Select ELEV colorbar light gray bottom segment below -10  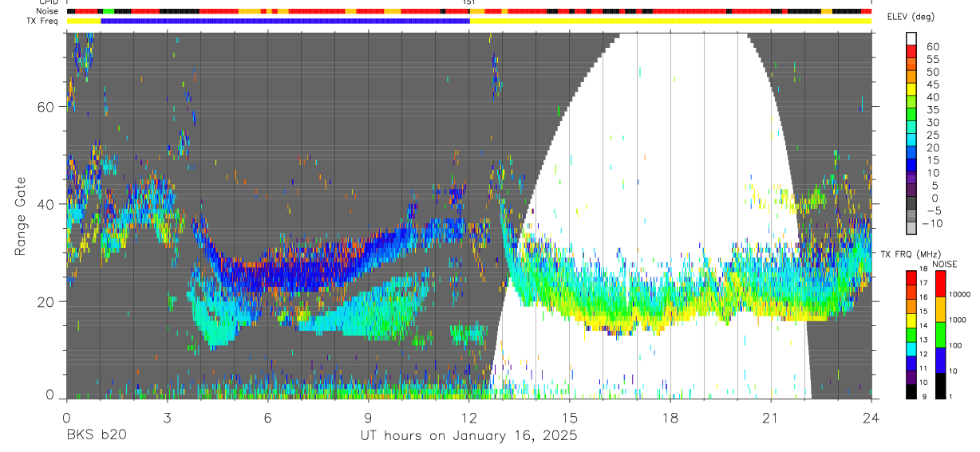pos(912,229)
